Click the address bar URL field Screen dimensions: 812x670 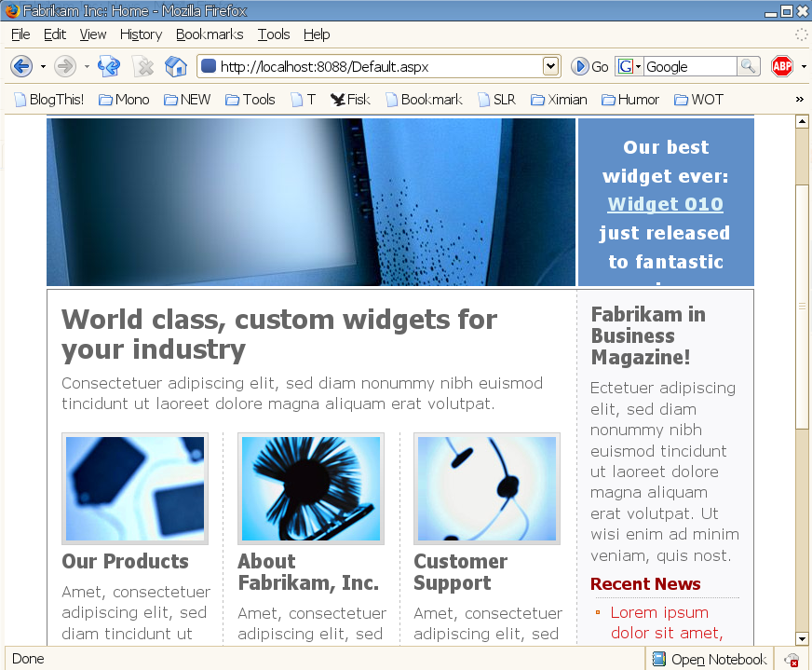tap(380, 66)
